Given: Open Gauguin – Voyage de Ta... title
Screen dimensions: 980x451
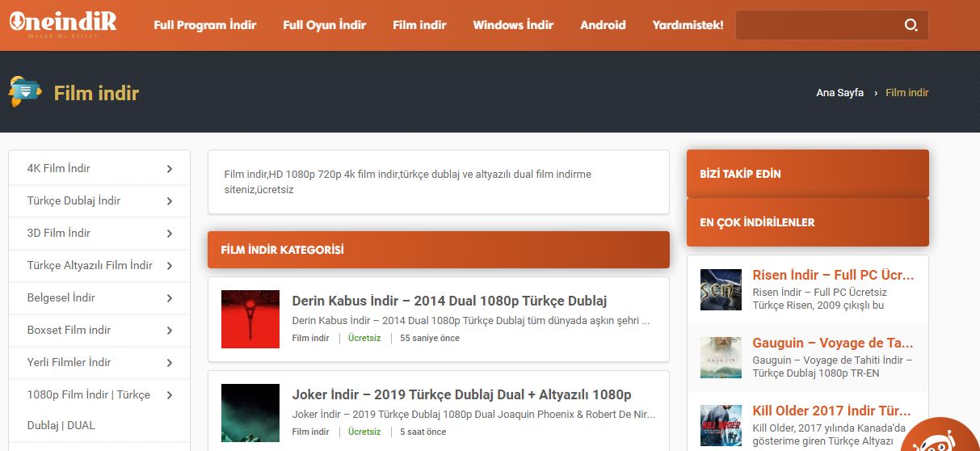Looking at the screenshot, I should click(832, 343).
